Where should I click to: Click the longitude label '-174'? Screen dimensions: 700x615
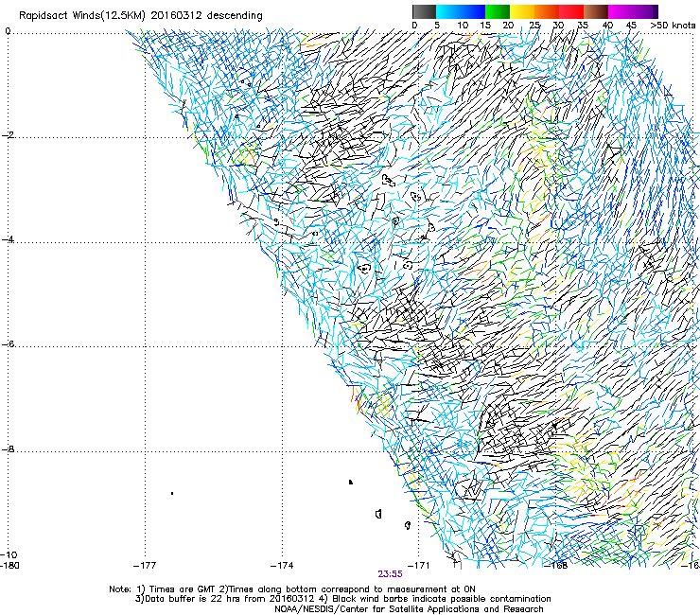(282, 566)
